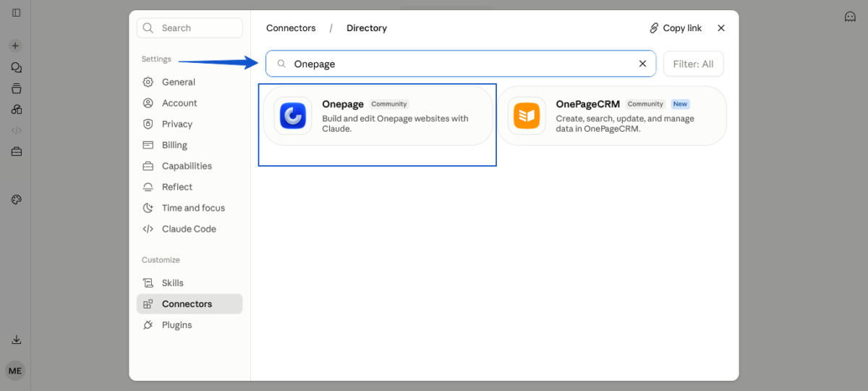
Task: Open the Skills section
Action: click(190, 283)
